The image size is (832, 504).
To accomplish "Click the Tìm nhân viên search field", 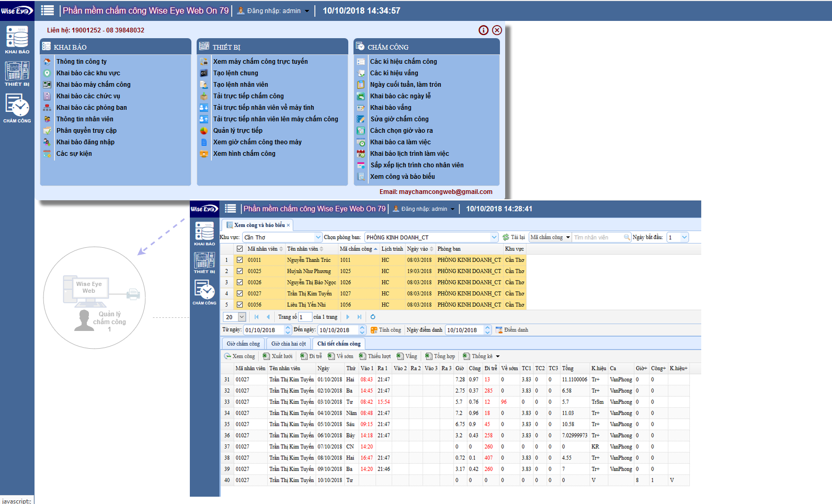I will coord(598,237).
